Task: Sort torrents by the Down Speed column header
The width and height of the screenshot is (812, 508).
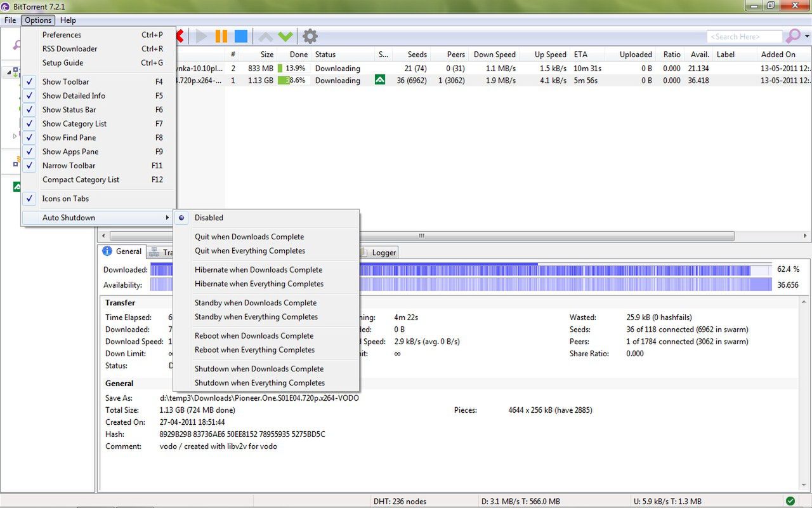Action: [494, 54]
